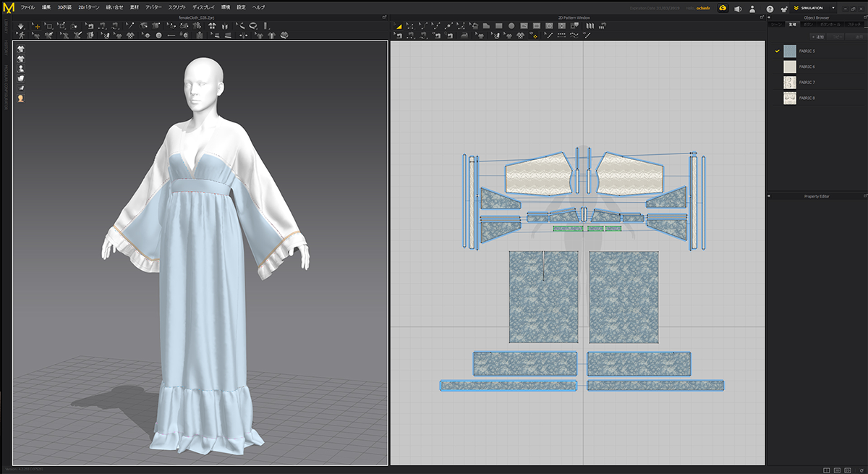Click the Simulate down-arrow icon in 3D toolbar
This screenshot has width=868, height=474.
point(21,26)
